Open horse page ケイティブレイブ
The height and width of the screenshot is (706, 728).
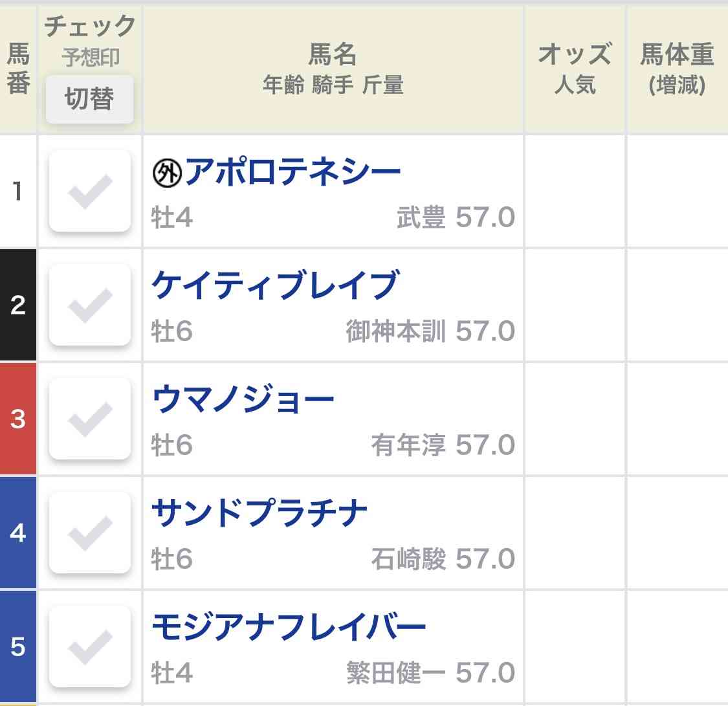click(275, 285)
